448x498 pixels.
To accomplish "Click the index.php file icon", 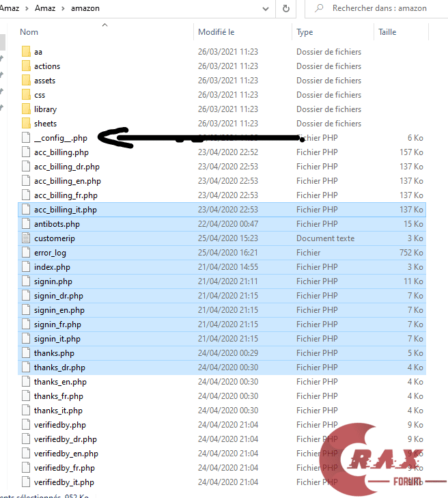I will pos(26,266).
